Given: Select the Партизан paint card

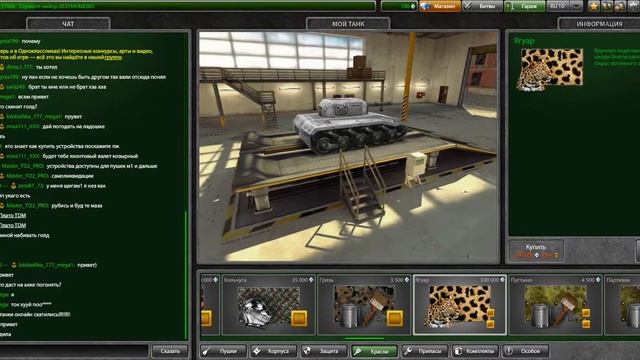Looking at the screenshot, I should click(622, 305).
